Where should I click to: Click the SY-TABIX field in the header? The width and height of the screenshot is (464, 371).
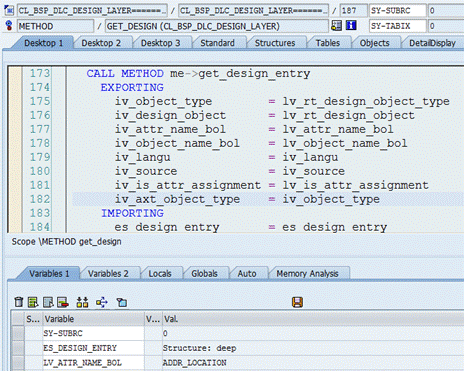[398, 26]
